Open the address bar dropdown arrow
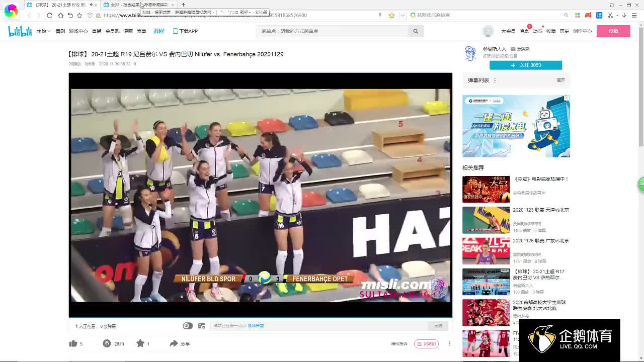The height and width of the screenshot is (362, 644). click(x=402, y=15)
